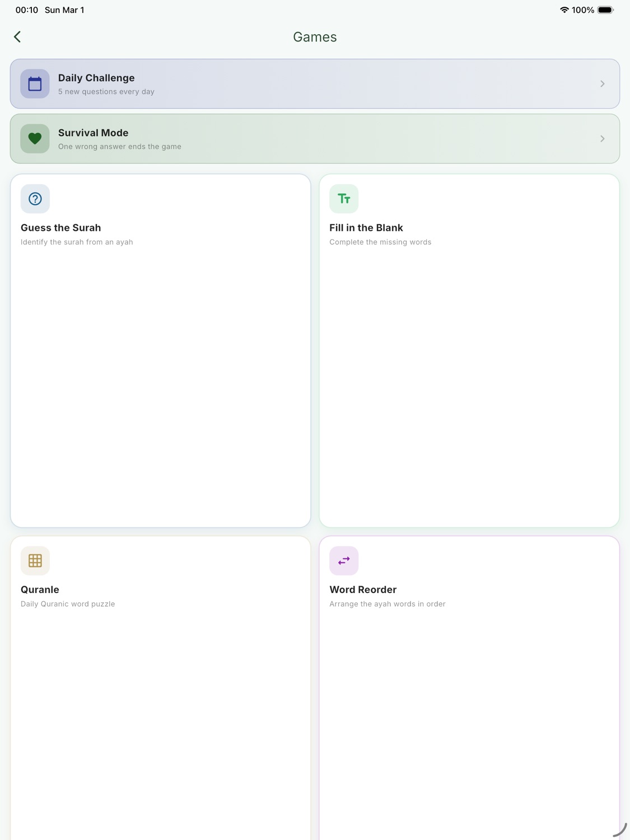Open Survival Mode via its chevron
Screen dimensions: 630x840
click(x=603, y=139)
